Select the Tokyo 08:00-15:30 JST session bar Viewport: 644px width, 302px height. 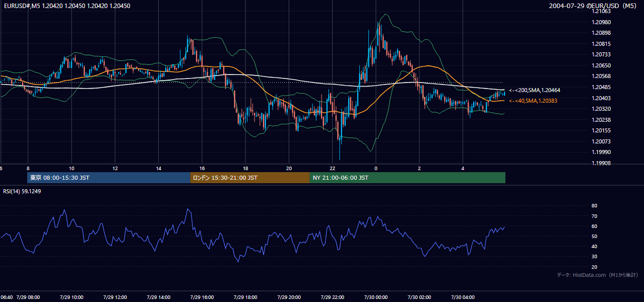(109, 178)
